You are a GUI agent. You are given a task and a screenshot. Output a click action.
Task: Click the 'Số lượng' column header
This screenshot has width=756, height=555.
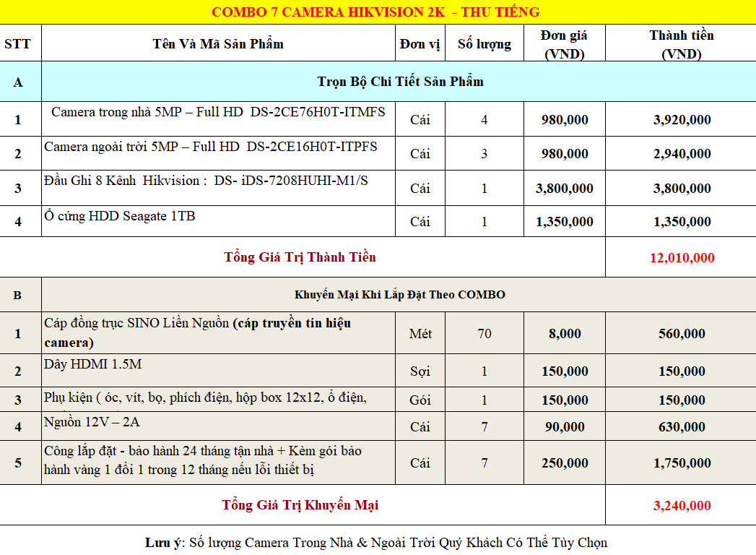pos(484,44)
